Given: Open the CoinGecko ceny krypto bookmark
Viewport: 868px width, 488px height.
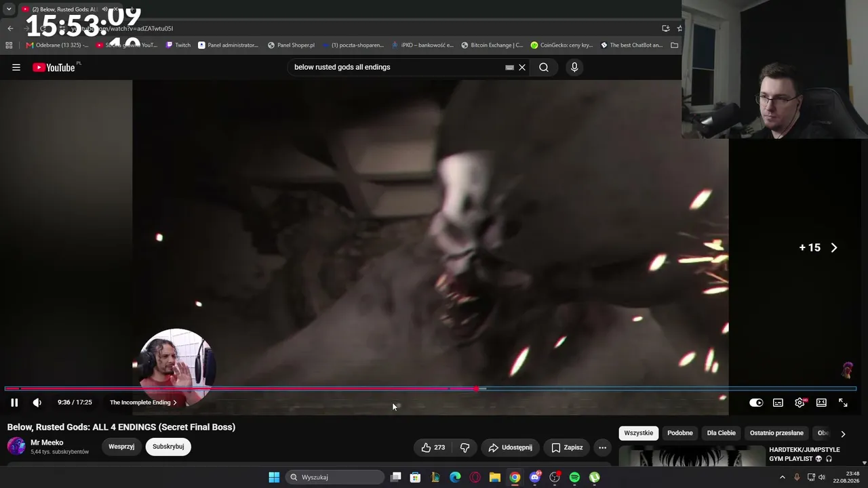Looking at the screenshot, I should tap(561, 45).
